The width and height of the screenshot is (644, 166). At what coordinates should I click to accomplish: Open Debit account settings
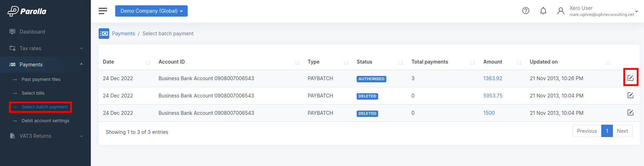[45, 121]
